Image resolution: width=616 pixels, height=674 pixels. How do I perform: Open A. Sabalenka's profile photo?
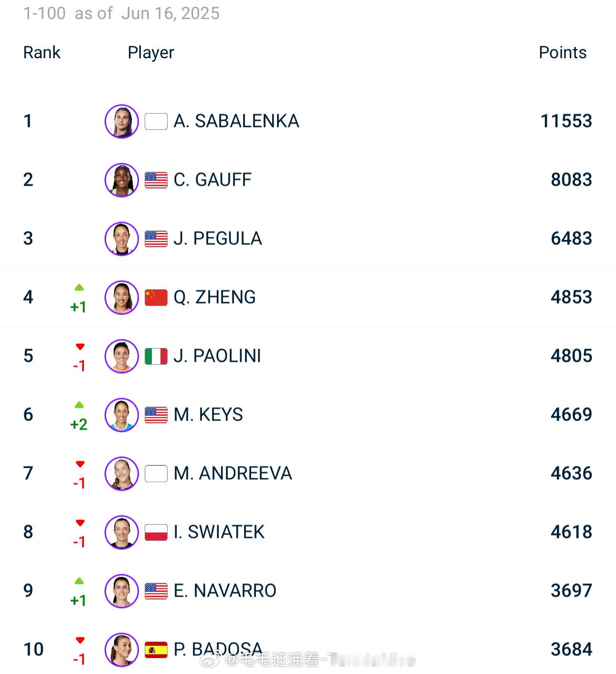point(122,121)
